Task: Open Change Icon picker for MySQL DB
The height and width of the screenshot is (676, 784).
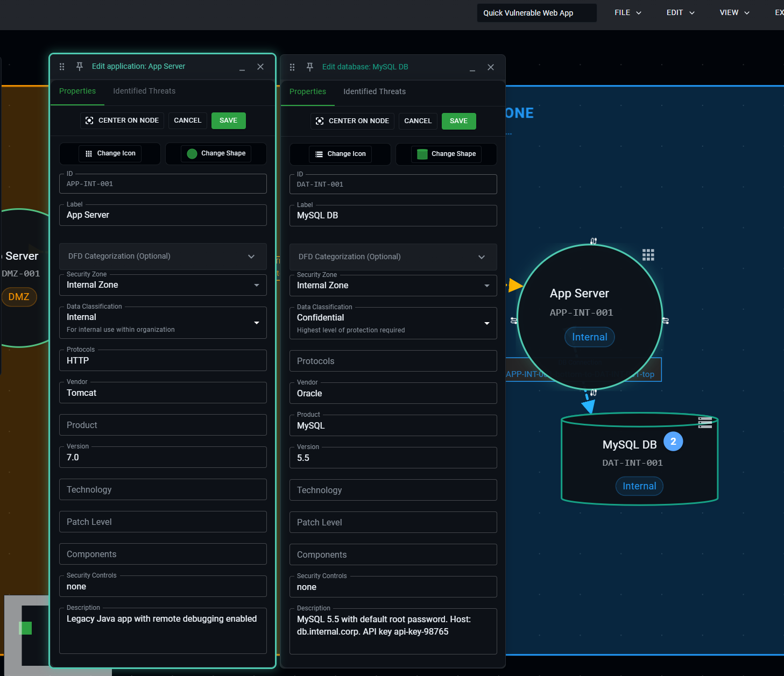Action: pyautogui.click(x=340, y=154)
